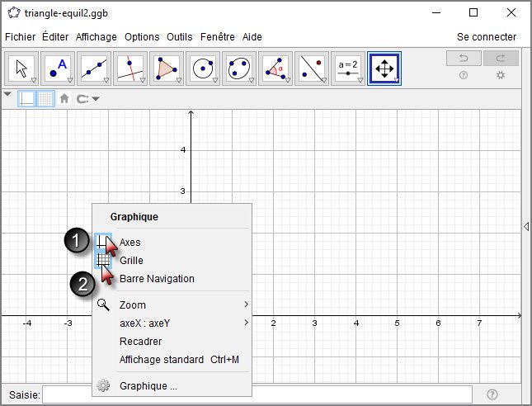532x406 pixels.
Task: Expand the axeX : axeY submenu arrow
Action: click(247, 322)
